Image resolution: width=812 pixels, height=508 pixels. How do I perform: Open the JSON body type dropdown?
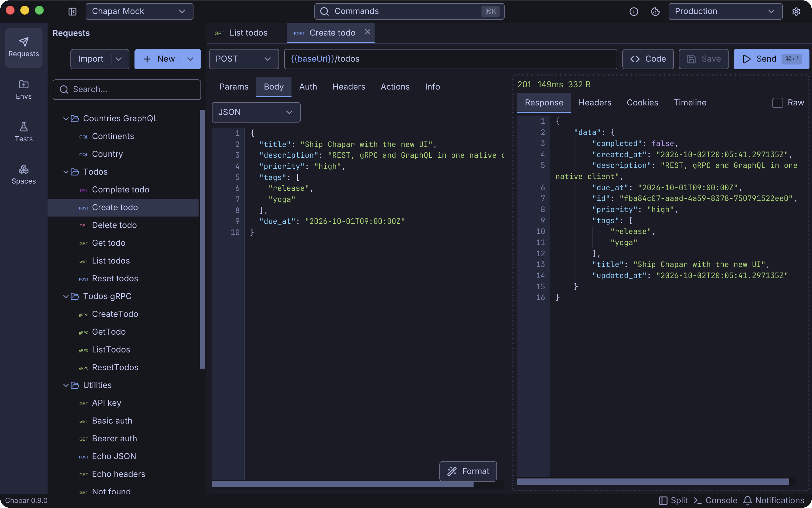click(x=256, y=112)
